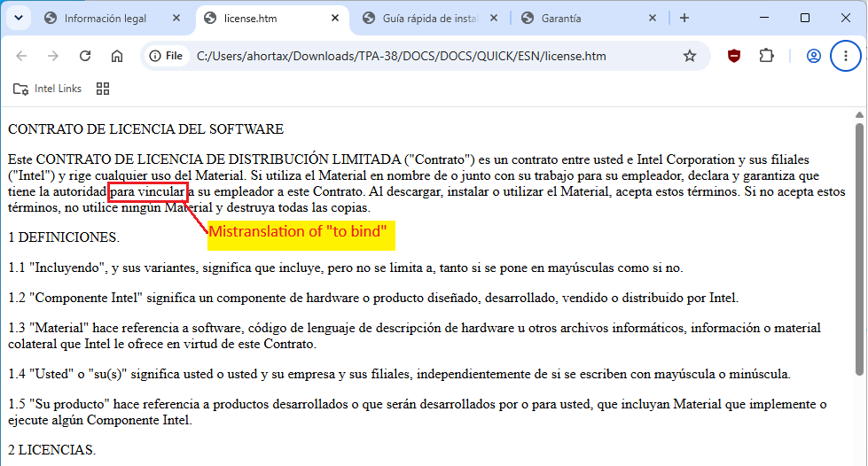This screenshot has height=466, width=868.
Task: View site information via File chip
Action: click(x=167, y=56)
